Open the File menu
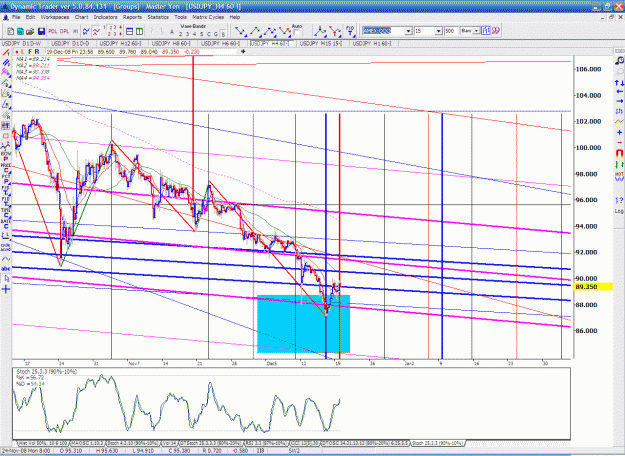Screen dimensions: 625x456 click(x=16, y=17)
